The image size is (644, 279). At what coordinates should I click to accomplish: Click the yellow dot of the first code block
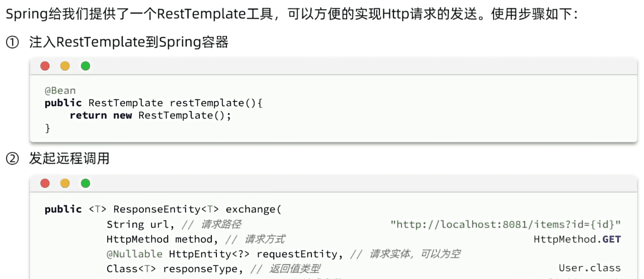(65, 66)
